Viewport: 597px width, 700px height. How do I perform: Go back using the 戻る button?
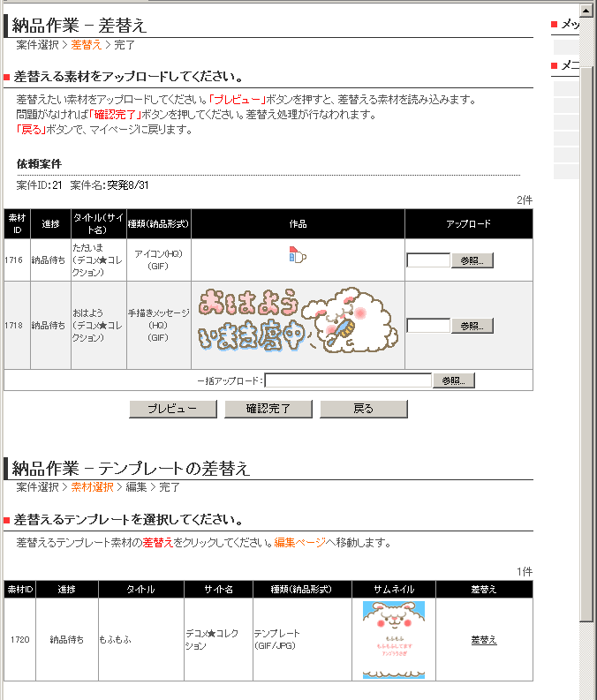363,409
